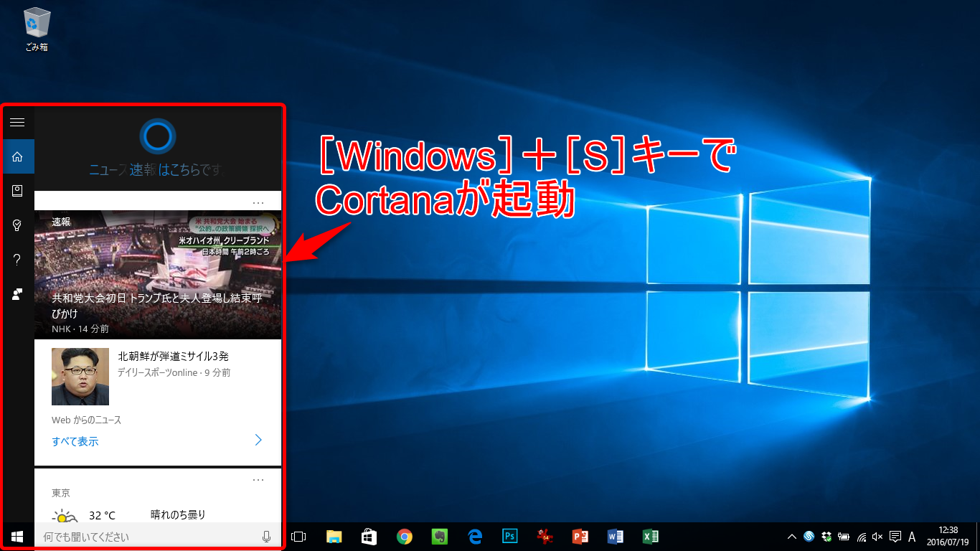Click the ニュース速報はこちらです greeting text
This screenshot has height=551, width=980.
point(156,170)
